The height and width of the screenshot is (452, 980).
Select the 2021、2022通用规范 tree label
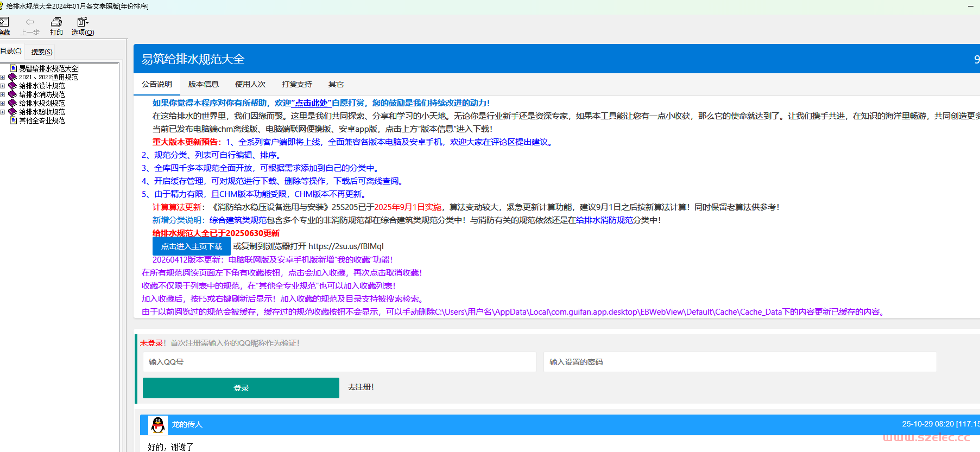pyautogui.click(x=49, y=77)
